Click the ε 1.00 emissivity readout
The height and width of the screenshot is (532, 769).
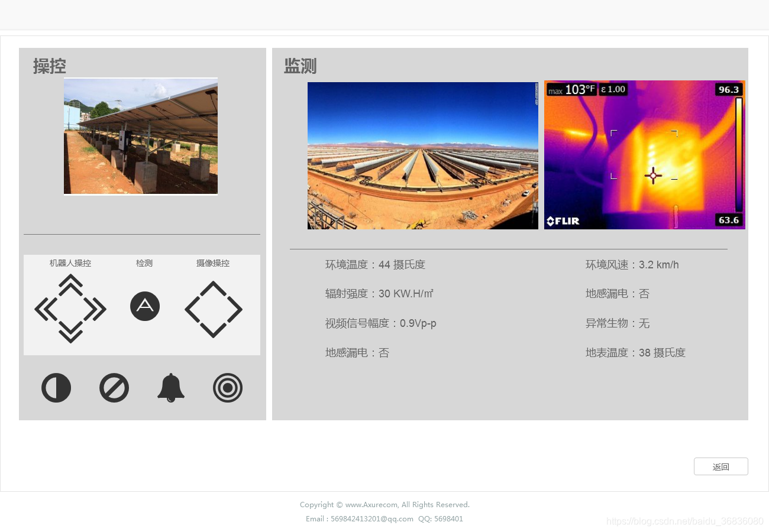(613, 89)
